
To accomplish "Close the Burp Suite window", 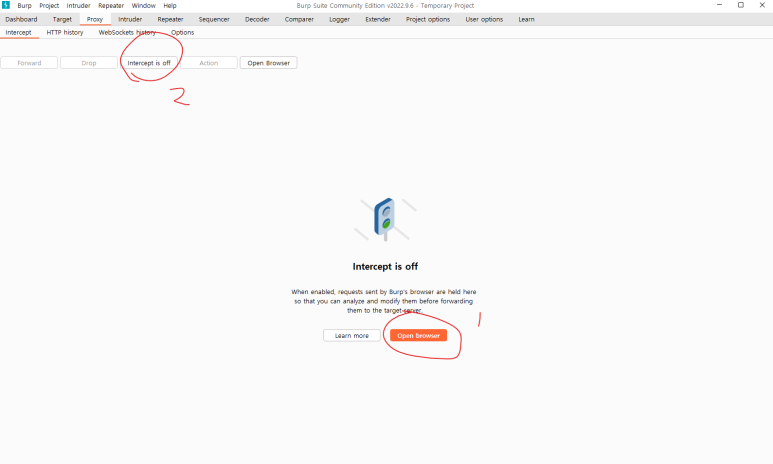I will (762, 5).
